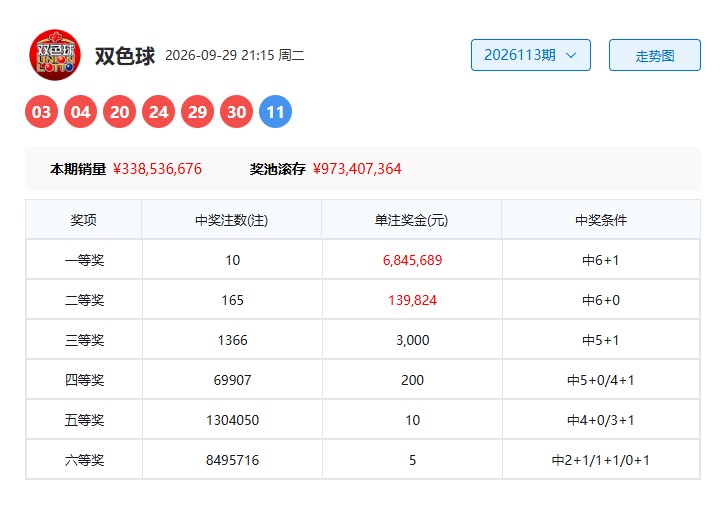Screen dimensions: 726x506
Task: Select the 四等奖 row label
Action: click(x=84, y=380)
